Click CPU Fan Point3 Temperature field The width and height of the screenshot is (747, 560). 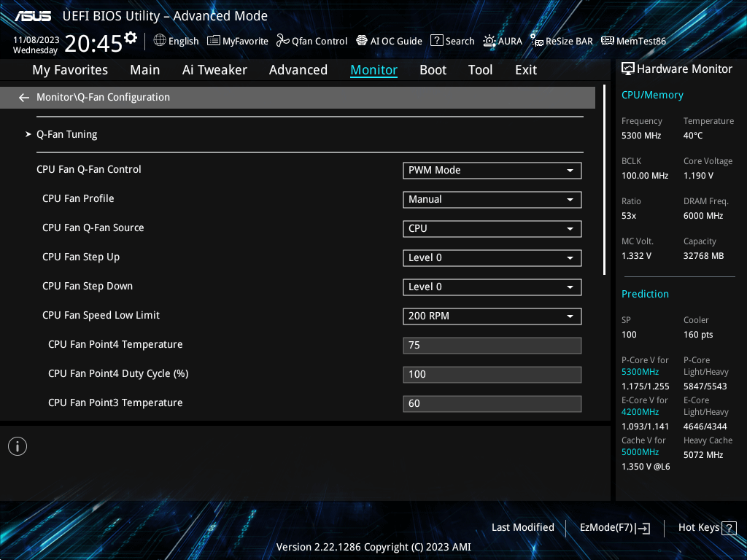[x=492, y=404]
